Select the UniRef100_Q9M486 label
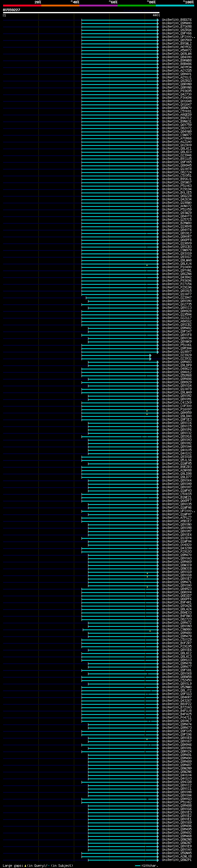197x868 pixels. (177, 379)
